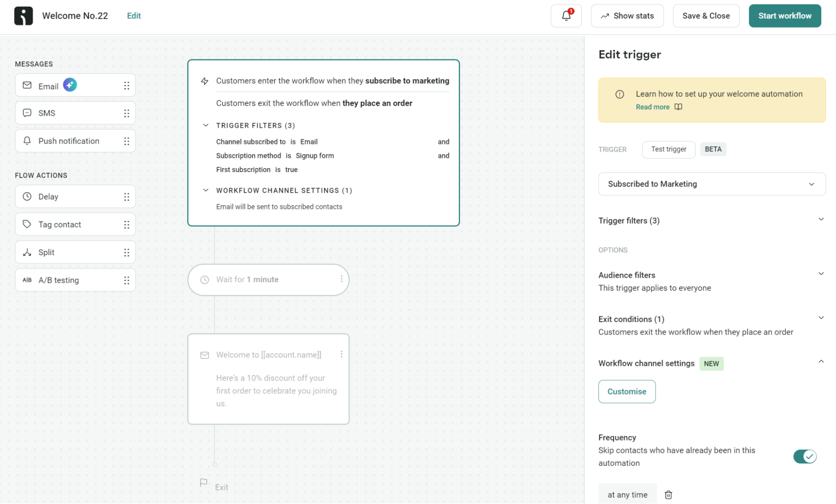The width and height of the screenshot is (836, 504).
Task: Disable skipping contacts already in automation
Action: [805, 456]
